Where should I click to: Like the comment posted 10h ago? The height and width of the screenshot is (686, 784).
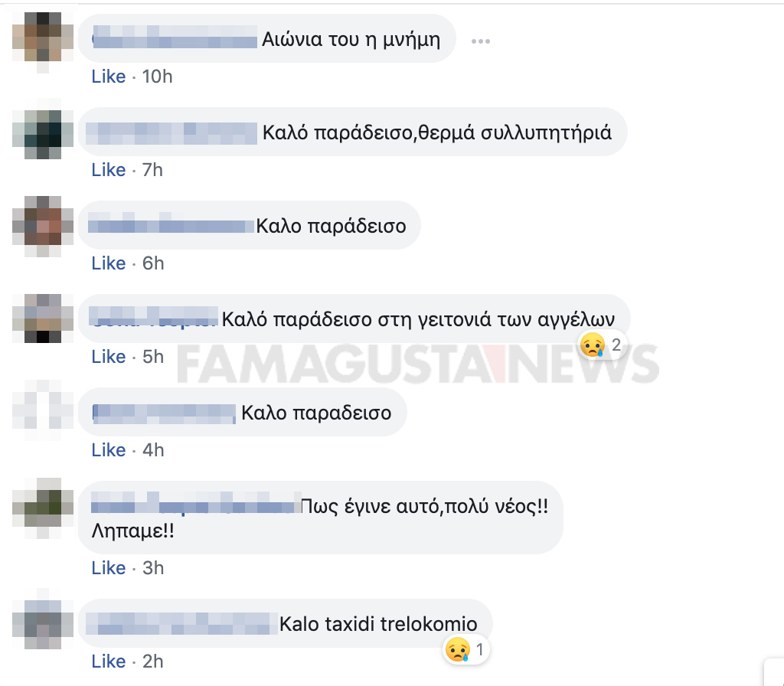point(109,77)
